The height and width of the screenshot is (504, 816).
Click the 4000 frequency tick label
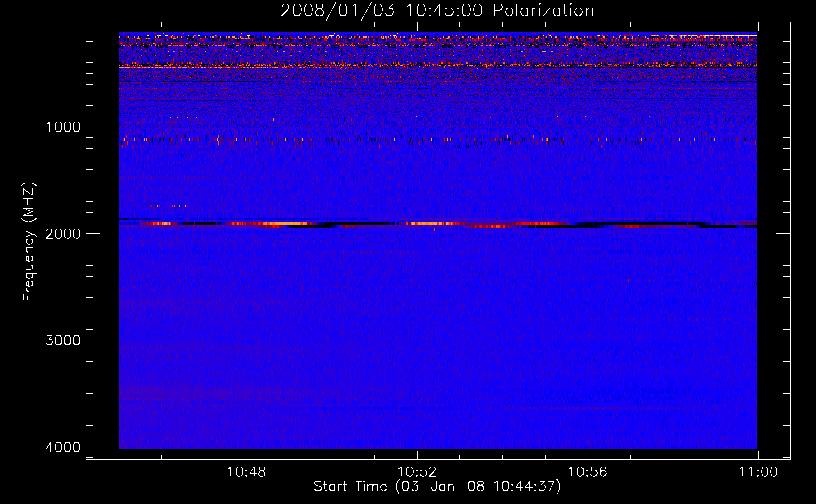(x=63, y=447)
